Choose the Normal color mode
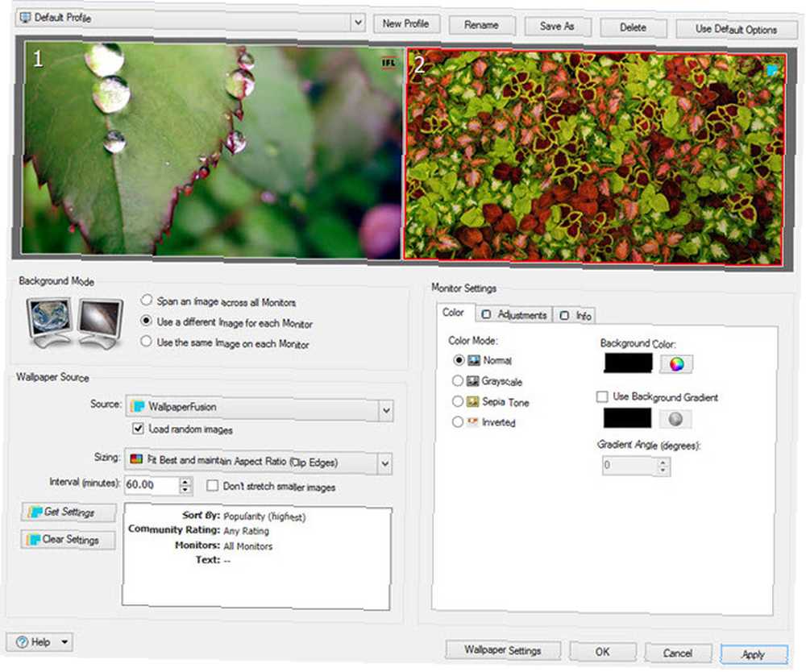Viewport: 806px width, 672px height. (459, 360)
